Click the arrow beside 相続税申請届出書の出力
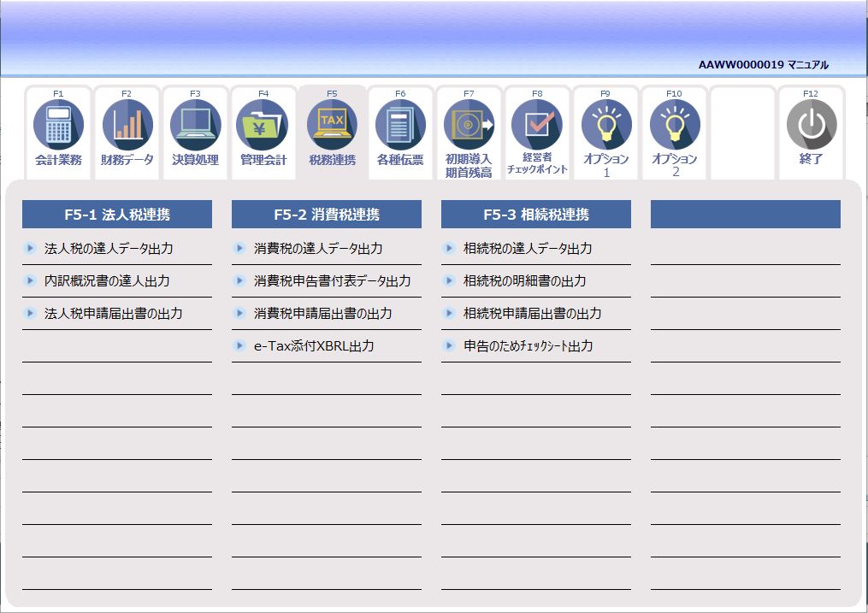Image resolution: width=868 pixels, height=613 pixels. tap(448, 313)
